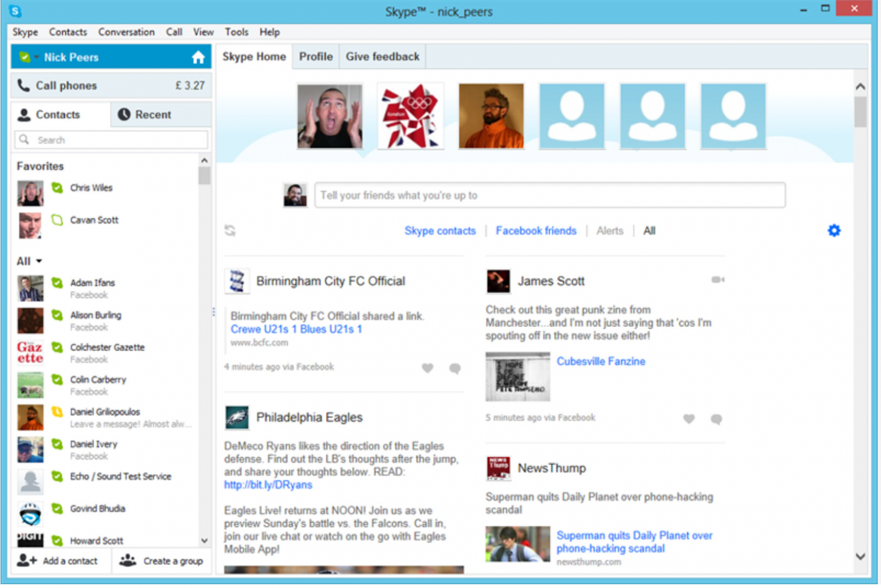
Task: Open the bit.ly/DRyans link
Action: click(x=268, y=485)
